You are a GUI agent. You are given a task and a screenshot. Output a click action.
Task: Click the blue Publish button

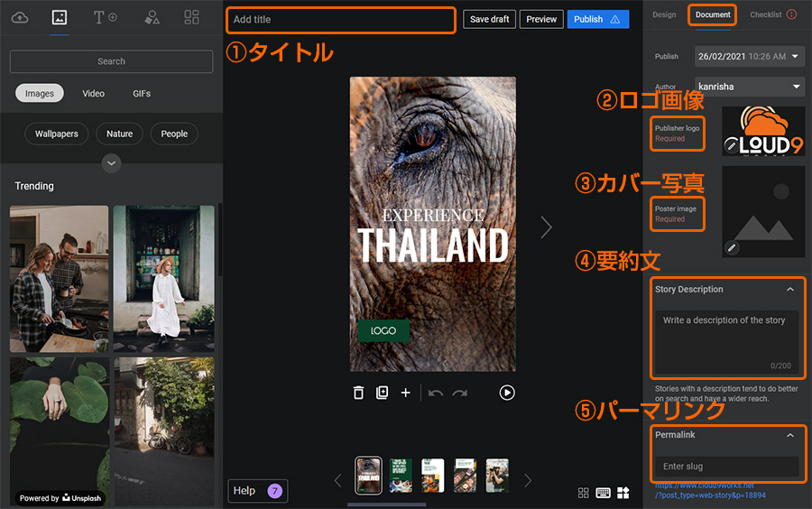point(597,19)
